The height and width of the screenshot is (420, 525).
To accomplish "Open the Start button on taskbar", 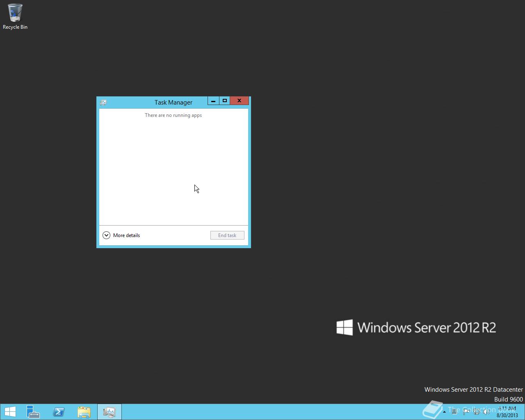I will [10, 412].
